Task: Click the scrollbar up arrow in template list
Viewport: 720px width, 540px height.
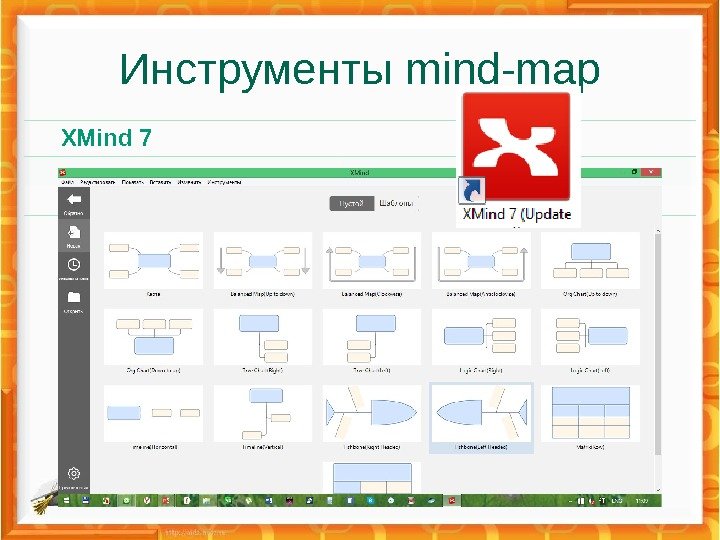Action: pyautogui.click(x=658, y=231)
